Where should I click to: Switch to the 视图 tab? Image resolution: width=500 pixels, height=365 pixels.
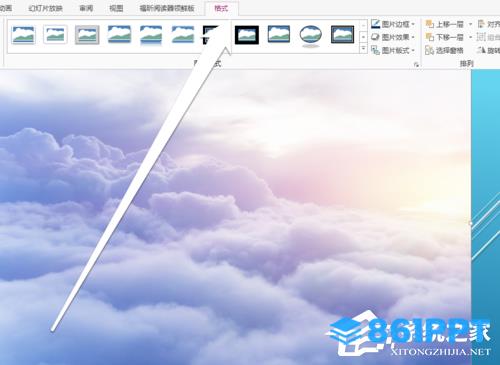tap(116, 8)
